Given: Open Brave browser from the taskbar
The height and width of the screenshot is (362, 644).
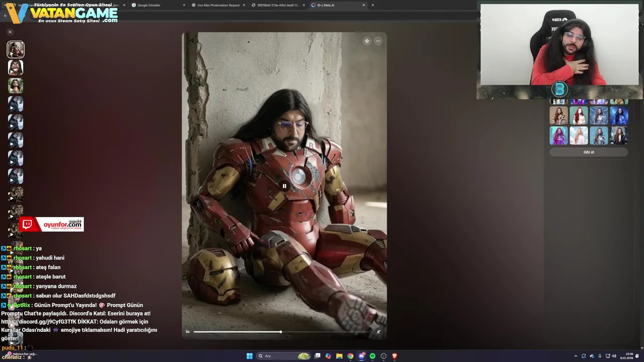Looking at the screenshot, I should pyautogui.click(x=395, y=356).
